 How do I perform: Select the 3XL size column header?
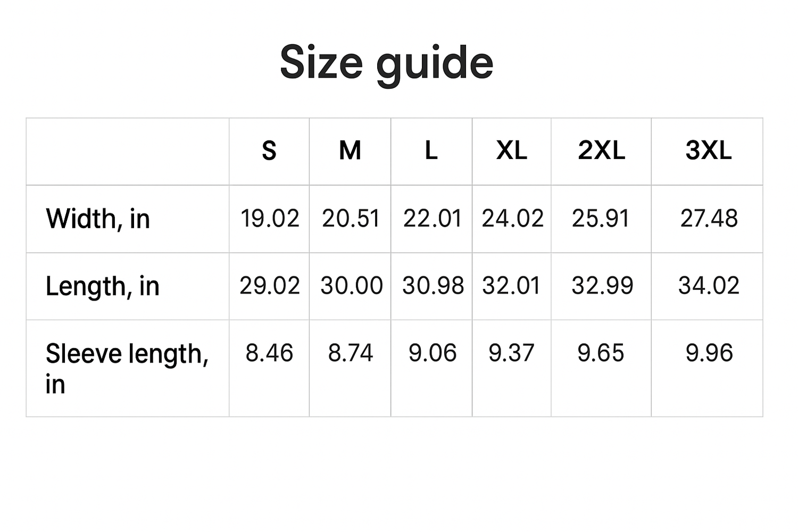click(x=708, y=151)
